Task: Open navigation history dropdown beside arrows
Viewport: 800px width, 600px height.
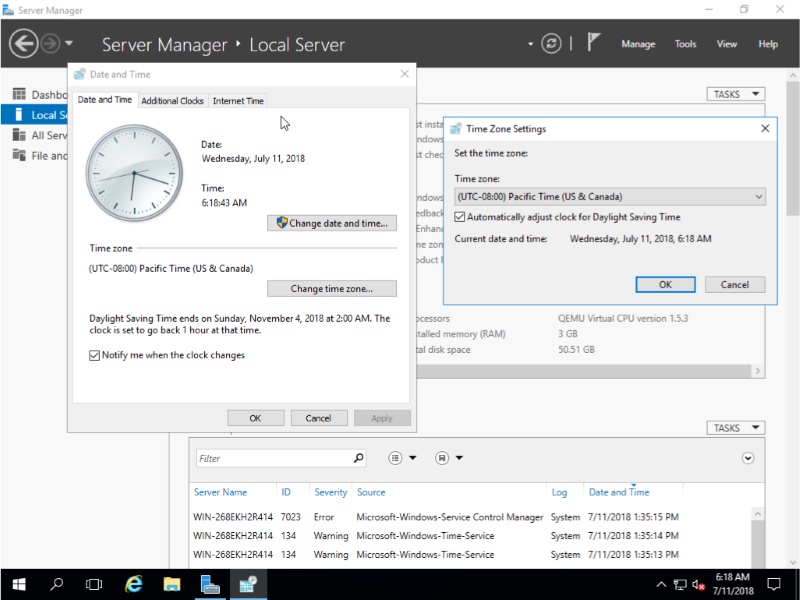Action: tap(69, 43)
